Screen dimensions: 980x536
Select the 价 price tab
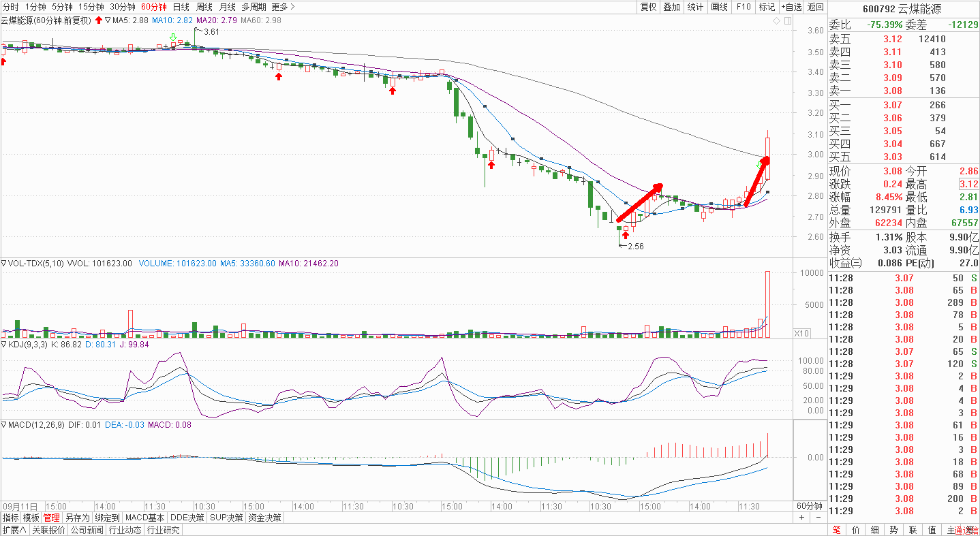point(856,530)
